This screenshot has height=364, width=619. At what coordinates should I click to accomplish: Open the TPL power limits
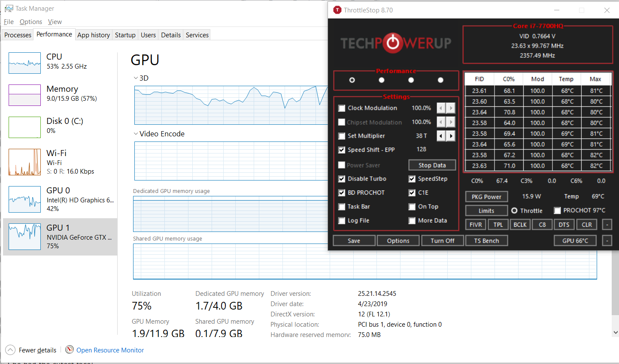click(498, 225)
